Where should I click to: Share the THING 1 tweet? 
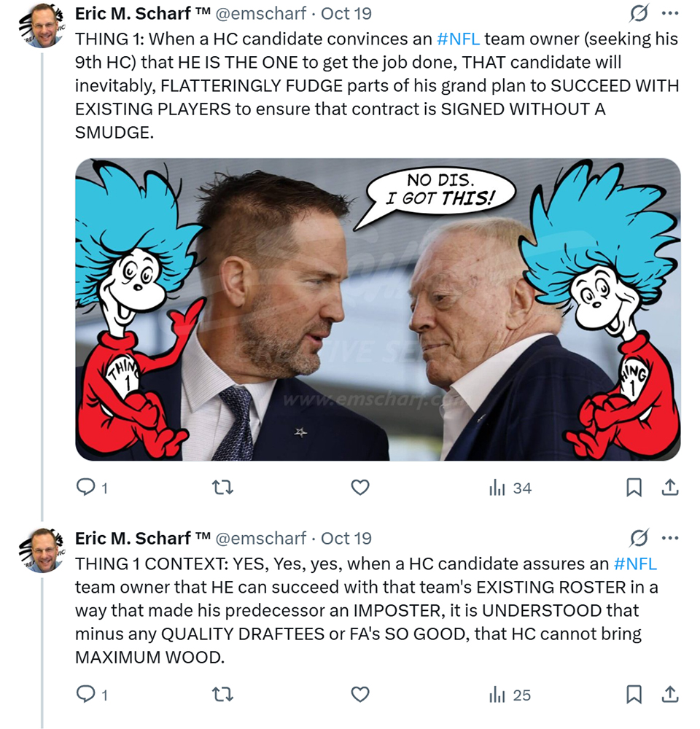coord(670,488)
